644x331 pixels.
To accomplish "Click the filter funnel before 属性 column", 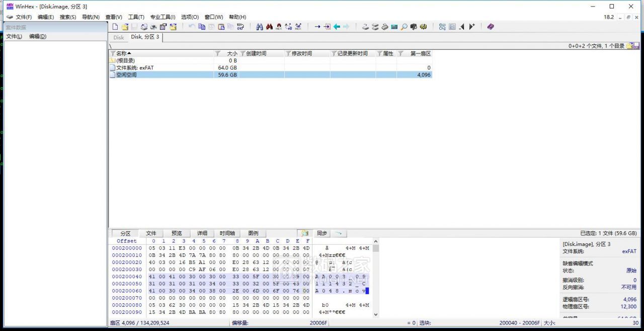I will click(379, 53).
